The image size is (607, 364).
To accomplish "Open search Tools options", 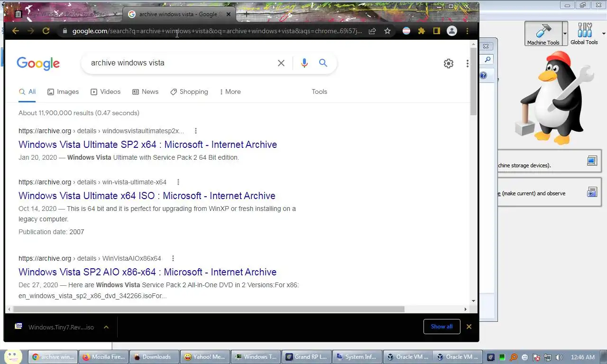I will 319,92.
